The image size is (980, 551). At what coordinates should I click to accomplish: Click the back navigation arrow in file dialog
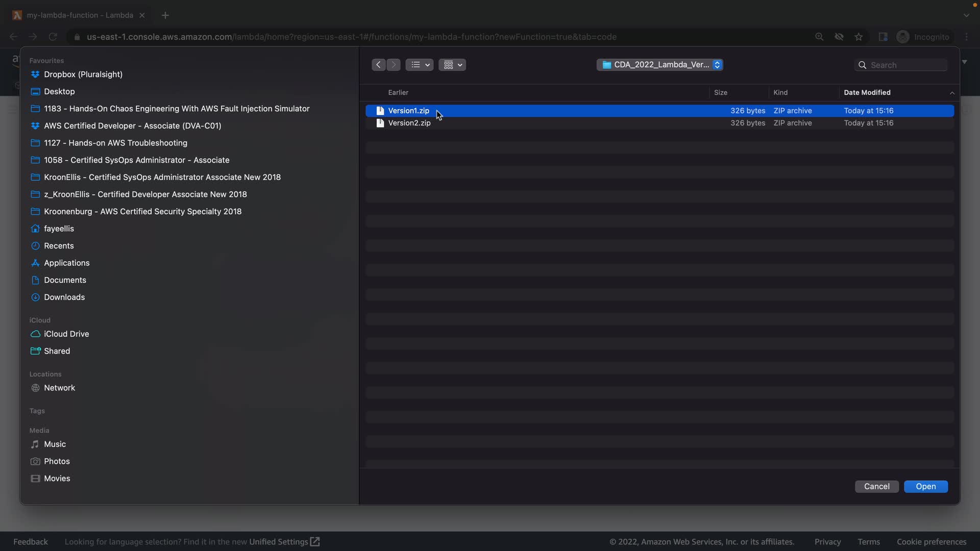coord(378,65)
